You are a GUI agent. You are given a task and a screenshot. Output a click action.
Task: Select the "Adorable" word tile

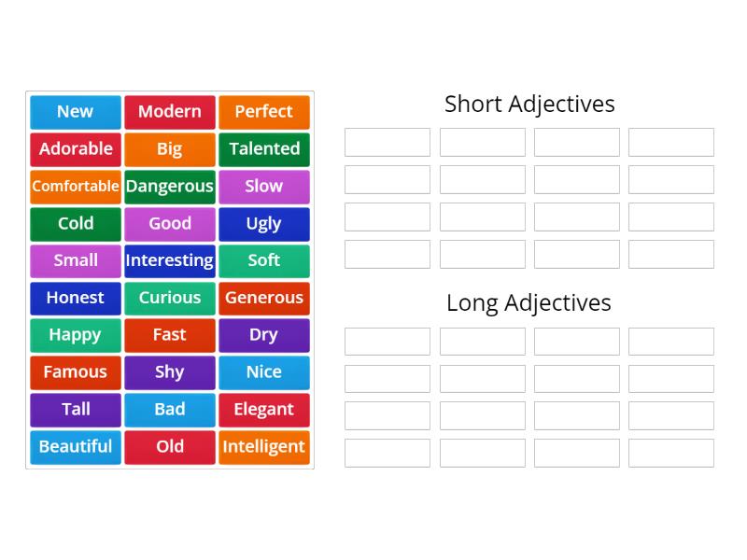(76, 149)
